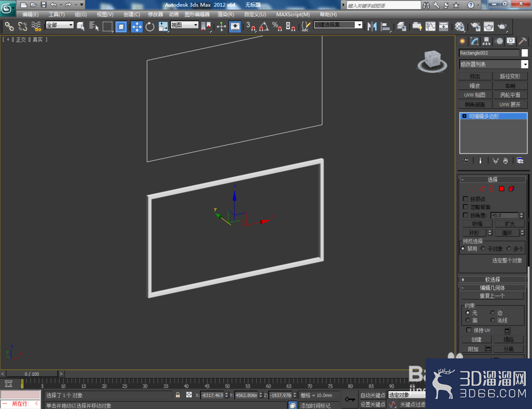Switch to the Utilities hammer panel tab

point(522,42)
